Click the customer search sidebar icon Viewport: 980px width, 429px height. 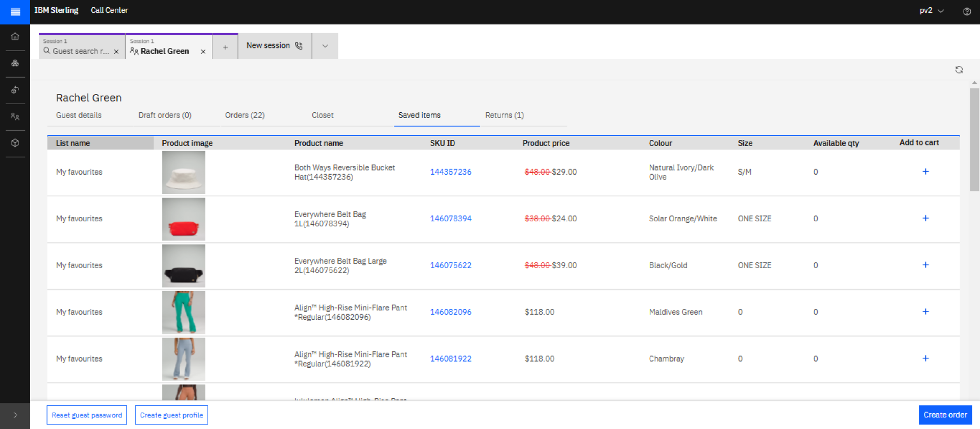pos(15,116)
